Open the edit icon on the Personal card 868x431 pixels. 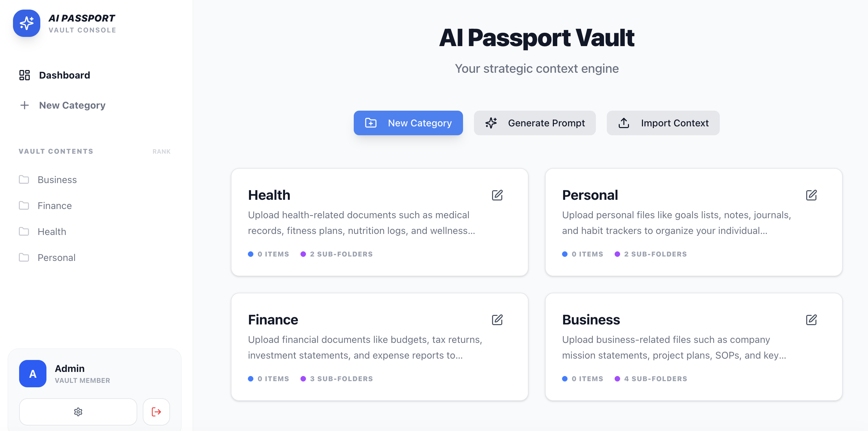pos(812,195)
